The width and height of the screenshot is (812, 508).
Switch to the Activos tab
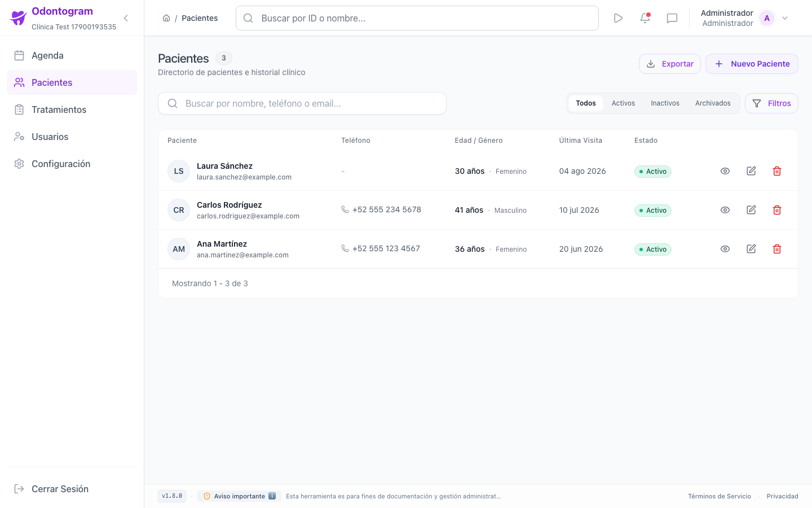tap(623, 103)
